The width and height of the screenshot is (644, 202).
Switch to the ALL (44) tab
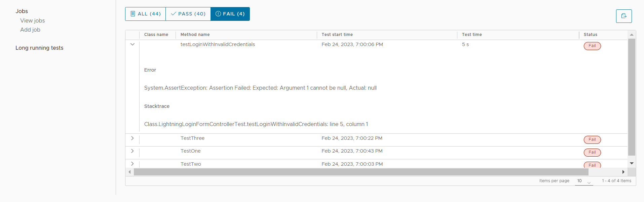(145, 14)
